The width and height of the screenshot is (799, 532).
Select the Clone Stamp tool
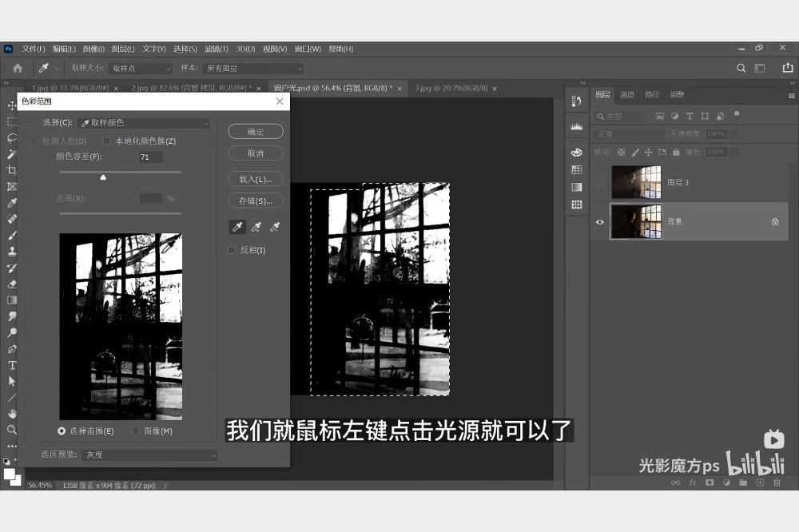(12, 252)
